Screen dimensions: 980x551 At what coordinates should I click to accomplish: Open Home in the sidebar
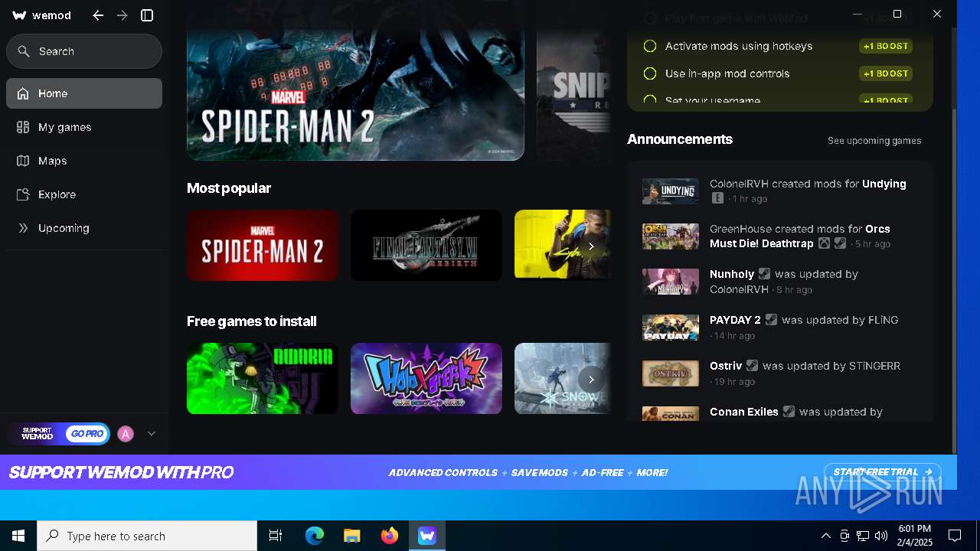(84, 93)
